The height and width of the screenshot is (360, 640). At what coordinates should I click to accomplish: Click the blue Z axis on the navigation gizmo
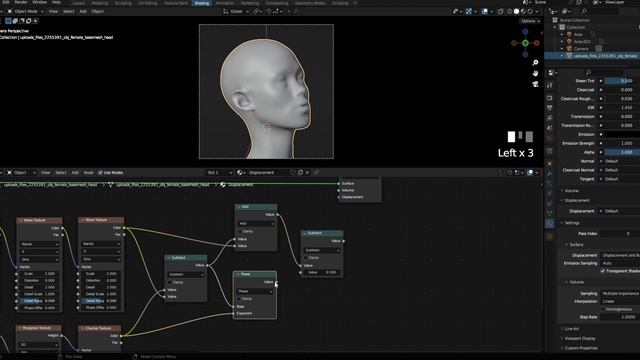pos(525,31)
